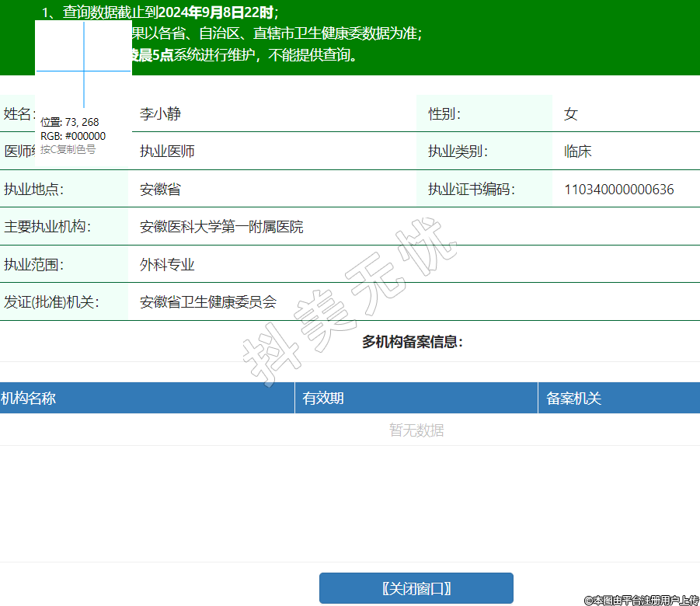This screenshot has height=606, width=700.
Task: Select the 机构名称 column header
Action: pyautogui.click(x=29, y=399)
